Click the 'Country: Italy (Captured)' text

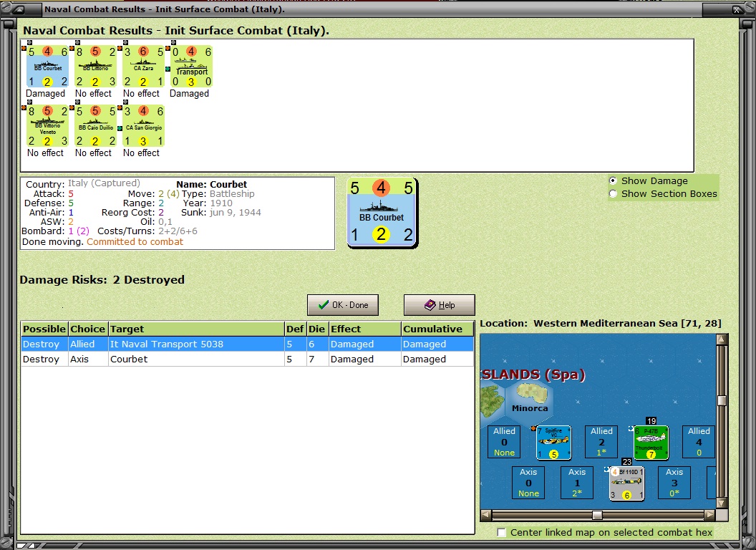pos(83,184)
